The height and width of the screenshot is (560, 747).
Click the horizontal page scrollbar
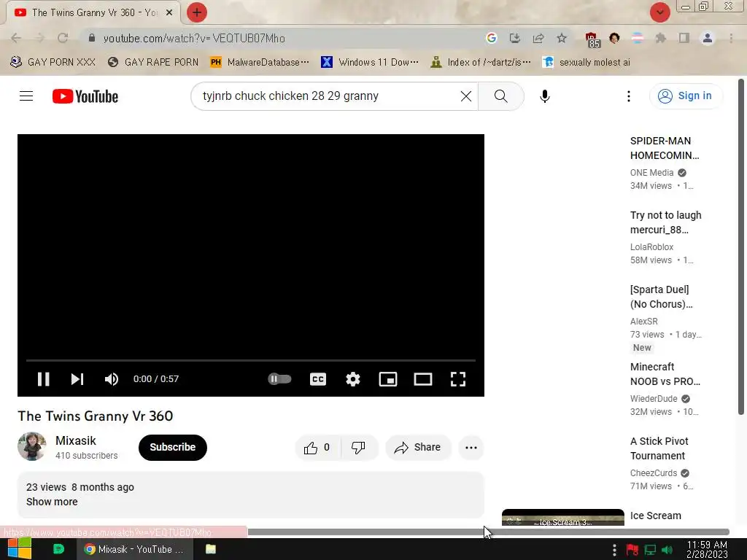click(488, 532)
